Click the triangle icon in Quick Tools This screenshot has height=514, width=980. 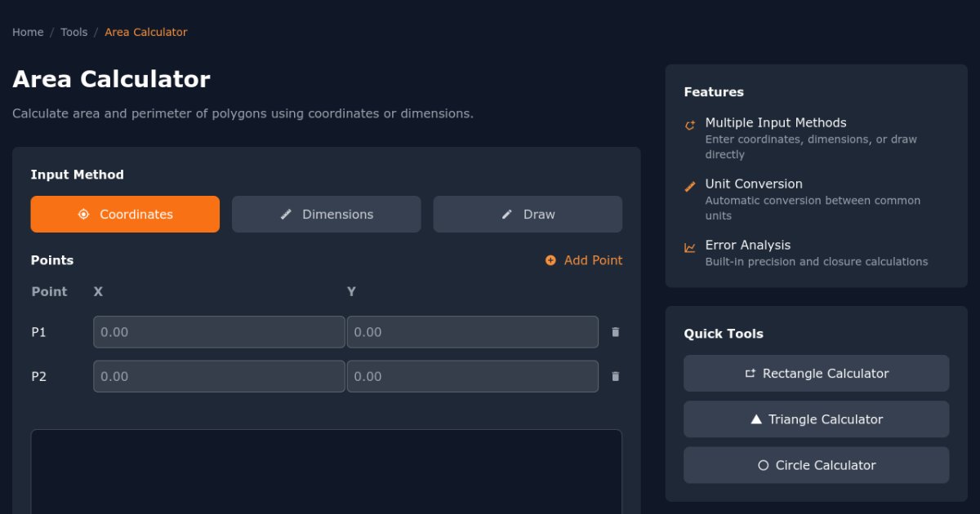[x=755, y=419]
